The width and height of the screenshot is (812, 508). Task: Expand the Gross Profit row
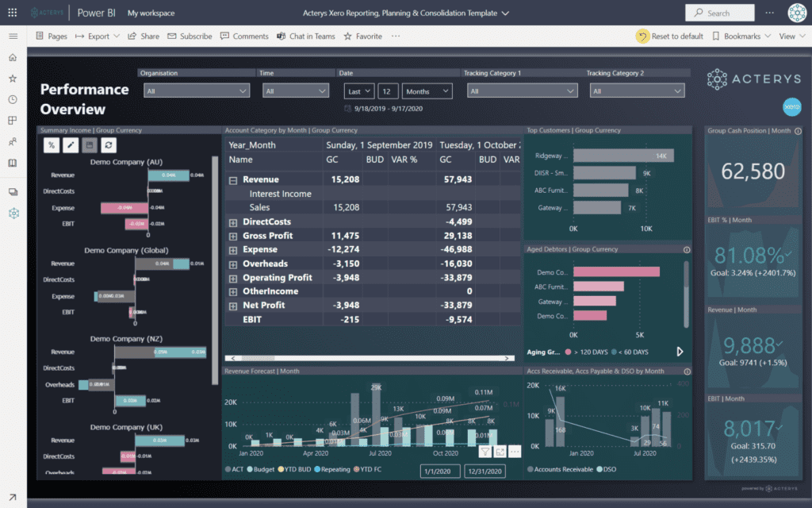coord(233,236)
